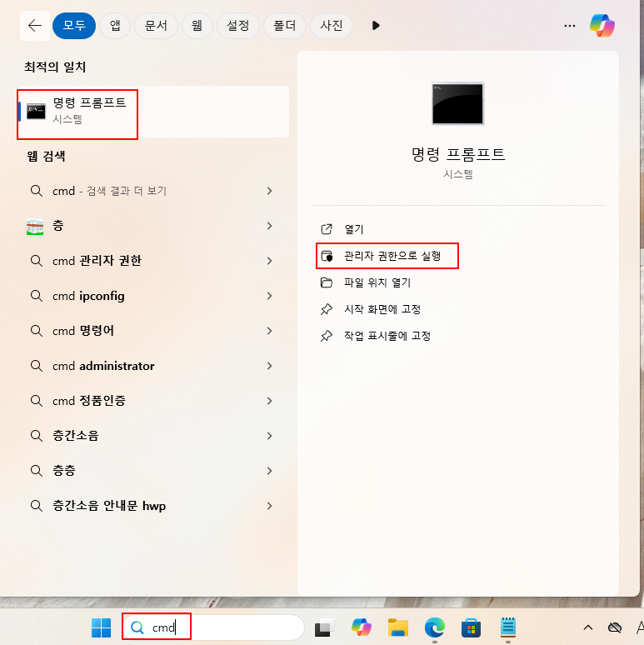
Task: Expand the 층간소음 안내문 hwp chevron
Action: [269, 506]
